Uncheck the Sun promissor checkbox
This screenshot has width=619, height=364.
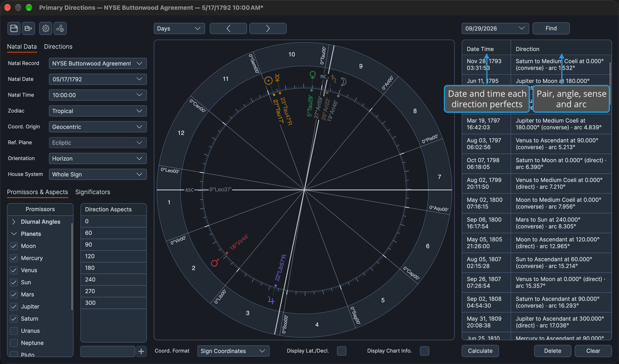(x=14, y=282)
